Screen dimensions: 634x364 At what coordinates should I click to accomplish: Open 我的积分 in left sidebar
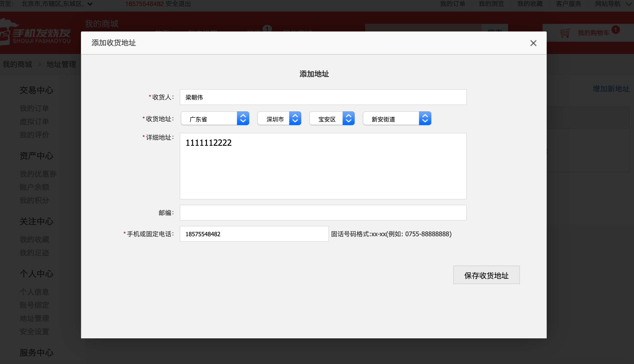pyautogui.click(x=34, y=200)
